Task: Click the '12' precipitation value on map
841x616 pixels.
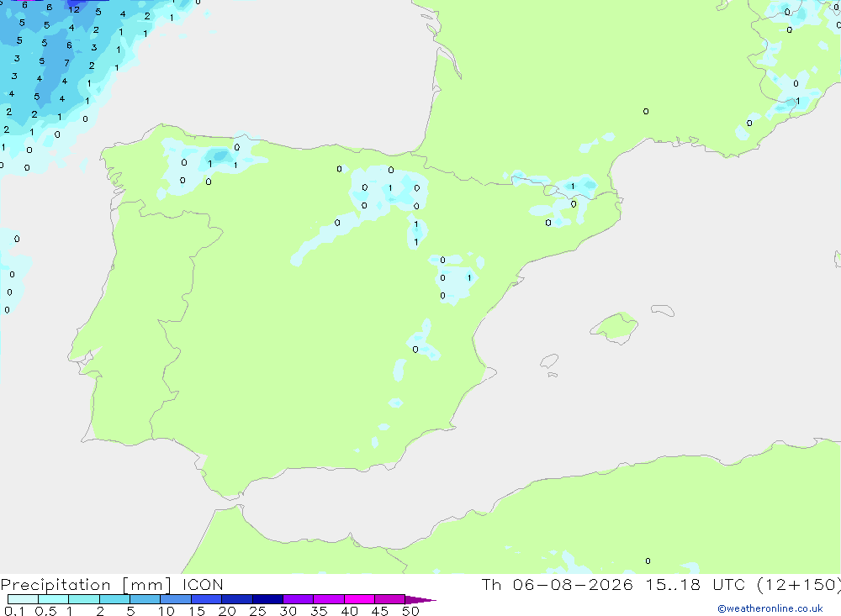Action: tap(74, 9)
